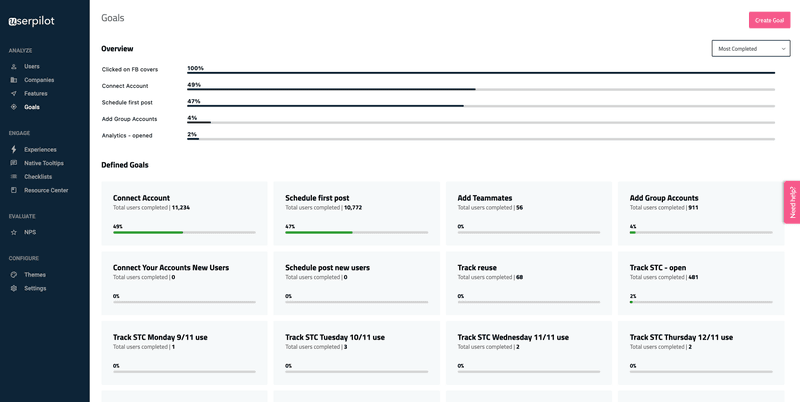Open the Checklists page

(x=38, y=177)
